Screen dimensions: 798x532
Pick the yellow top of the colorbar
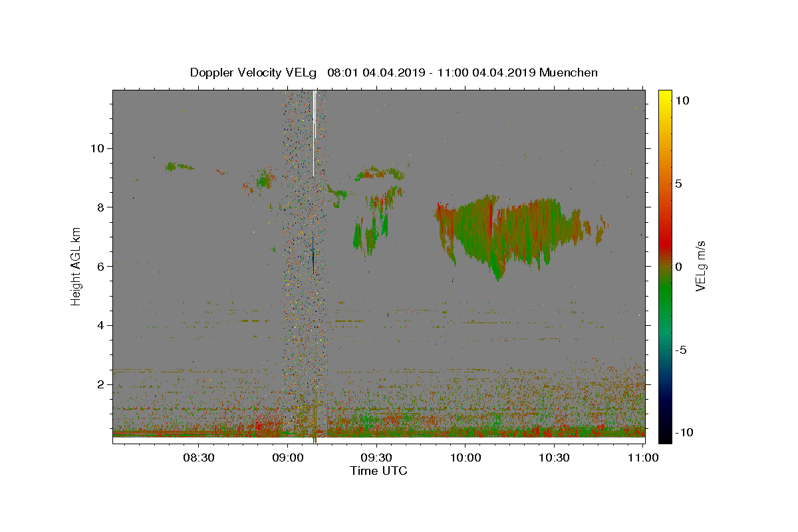click(x=664, y=96)
